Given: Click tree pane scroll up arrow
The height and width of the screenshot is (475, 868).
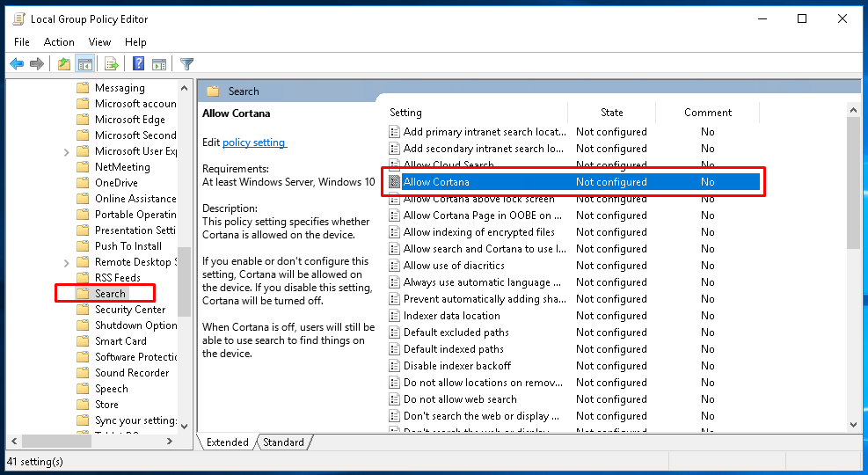Looking at the screenshot, I should 185,88.
